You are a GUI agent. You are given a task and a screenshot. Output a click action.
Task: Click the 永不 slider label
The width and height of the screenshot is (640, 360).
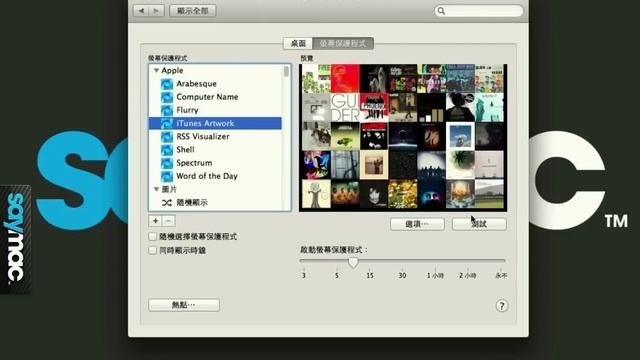(501, 276)
